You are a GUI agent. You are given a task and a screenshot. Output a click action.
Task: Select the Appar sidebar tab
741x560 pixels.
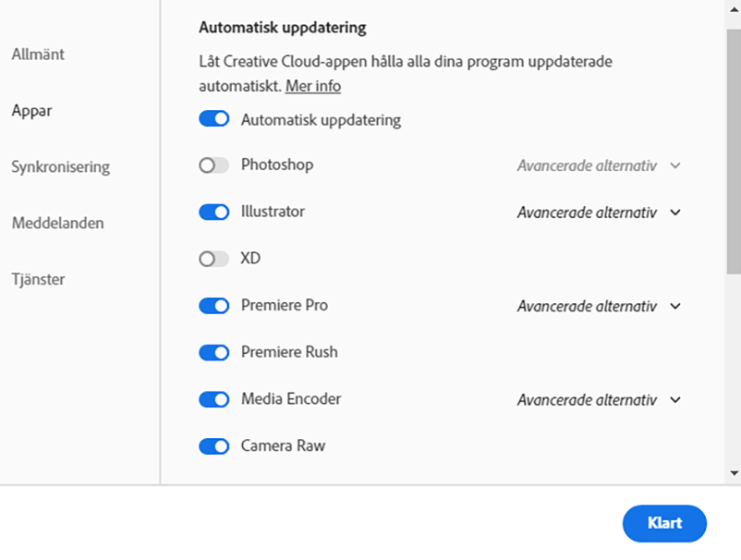(31, 111)
